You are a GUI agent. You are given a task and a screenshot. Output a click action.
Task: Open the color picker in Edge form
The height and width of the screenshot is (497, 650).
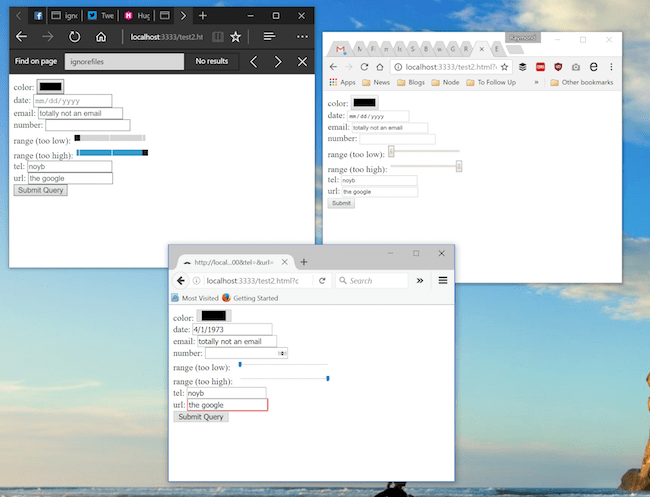tap(51, 87)
